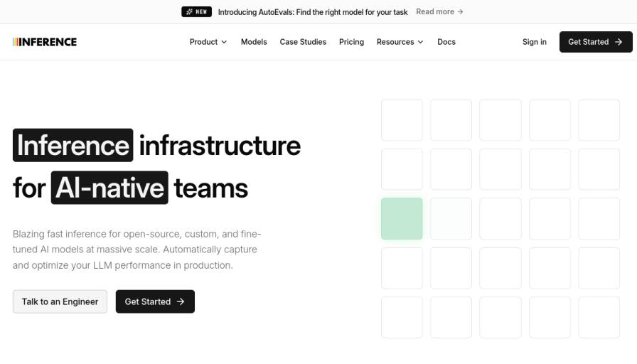This screenshot has width=637, height=364.
Task: Click Talk to an Engineer button
Action: point(60,301)
